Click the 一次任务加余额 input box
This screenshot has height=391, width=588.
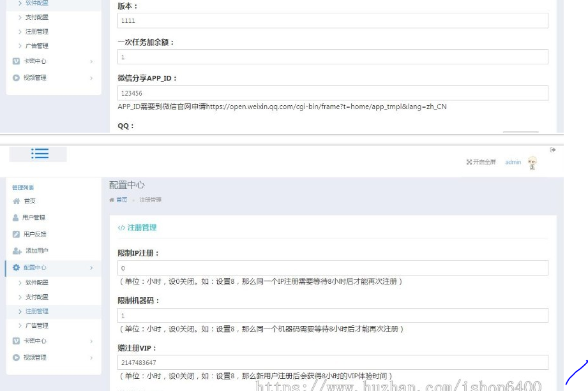[333, 57]
